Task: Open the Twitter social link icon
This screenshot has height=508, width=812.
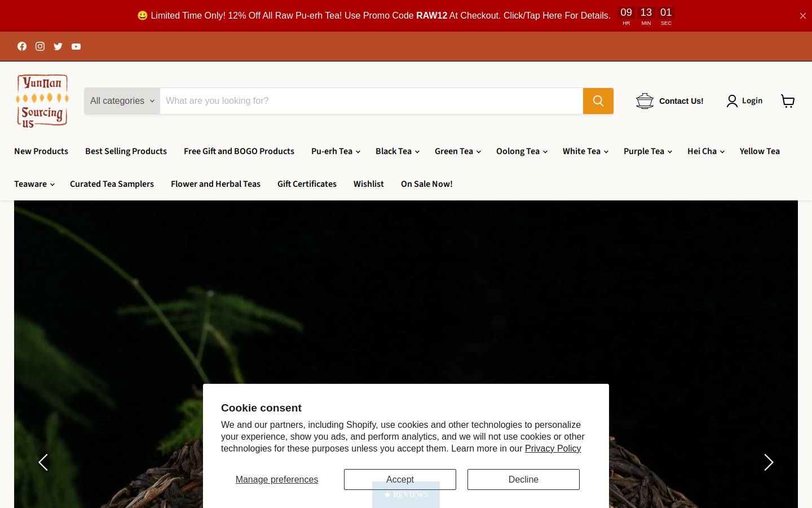Action: click(x=58, y=46)
